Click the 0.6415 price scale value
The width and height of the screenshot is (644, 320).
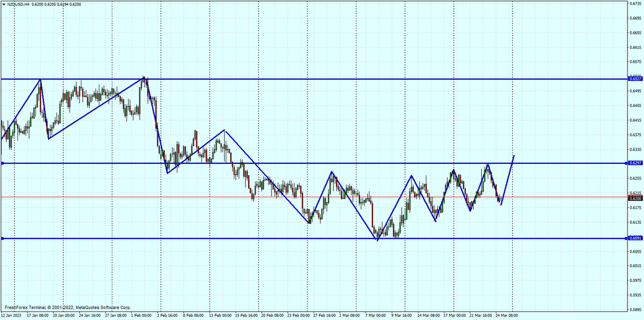[636, 120]
